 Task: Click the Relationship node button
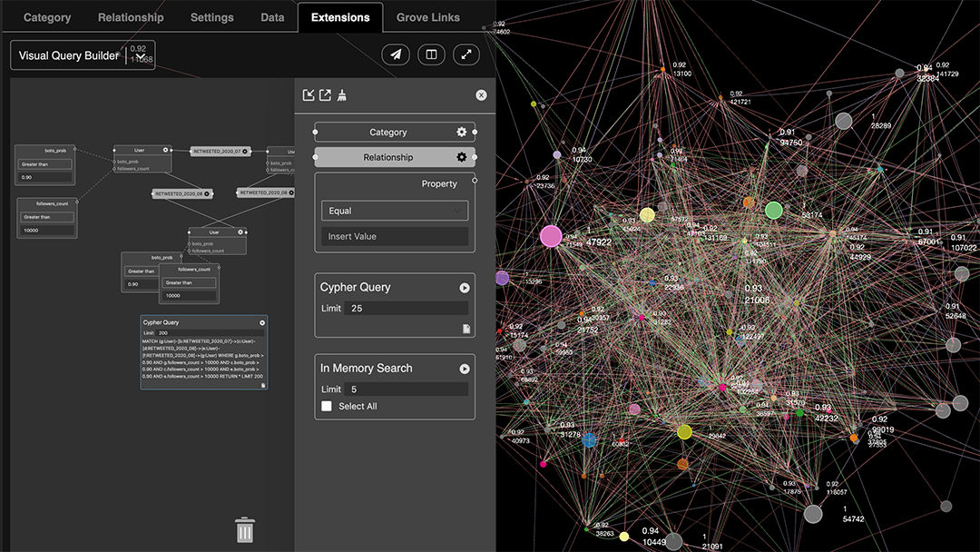[x=387, y=157]
